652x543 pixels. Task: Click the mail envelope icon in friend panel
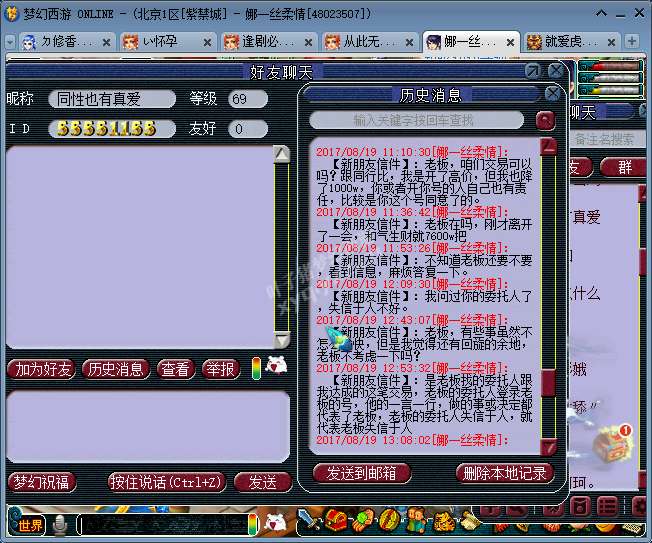coord(580,506)
